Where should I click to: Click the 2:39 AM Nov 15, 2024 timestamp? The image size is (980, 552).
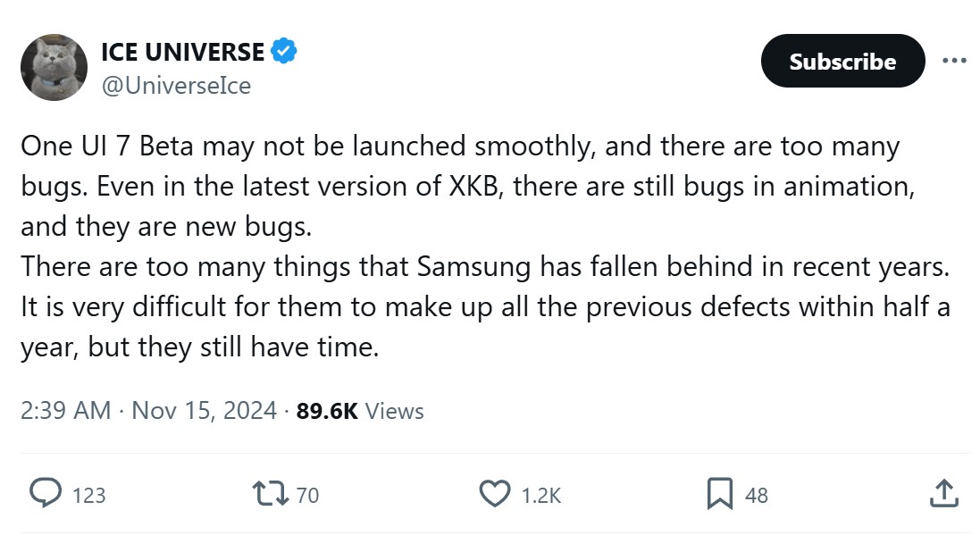(148, 411)
